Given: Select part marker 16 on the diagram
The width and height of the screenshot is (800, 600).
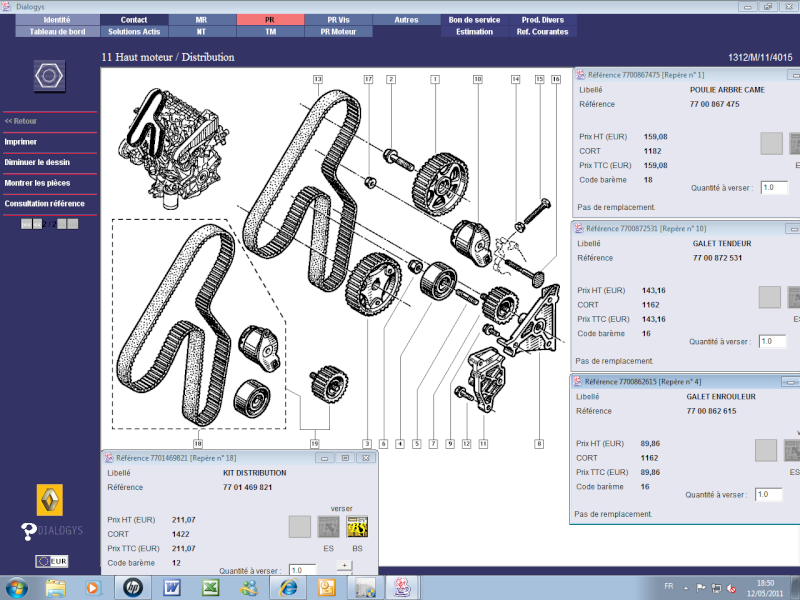Looking at the screenshot, I should click(x=556, y=79).
